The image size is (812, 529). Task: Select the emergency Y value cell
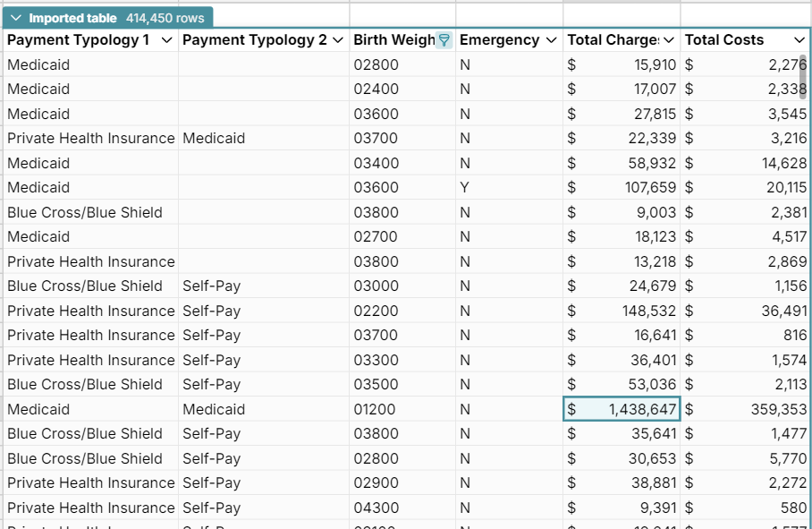tap(467, 187)
